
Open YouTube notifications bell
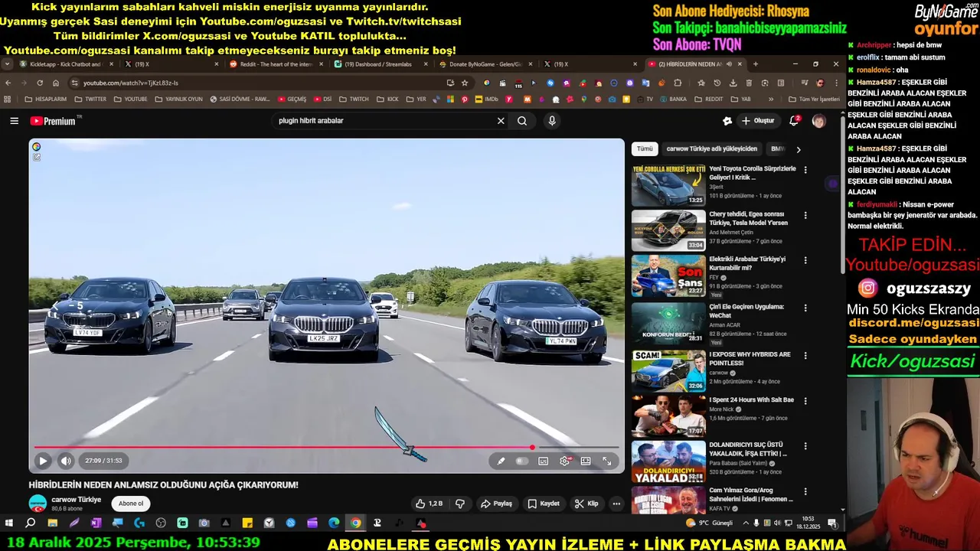pyautogui.click(x=794, y=121)
